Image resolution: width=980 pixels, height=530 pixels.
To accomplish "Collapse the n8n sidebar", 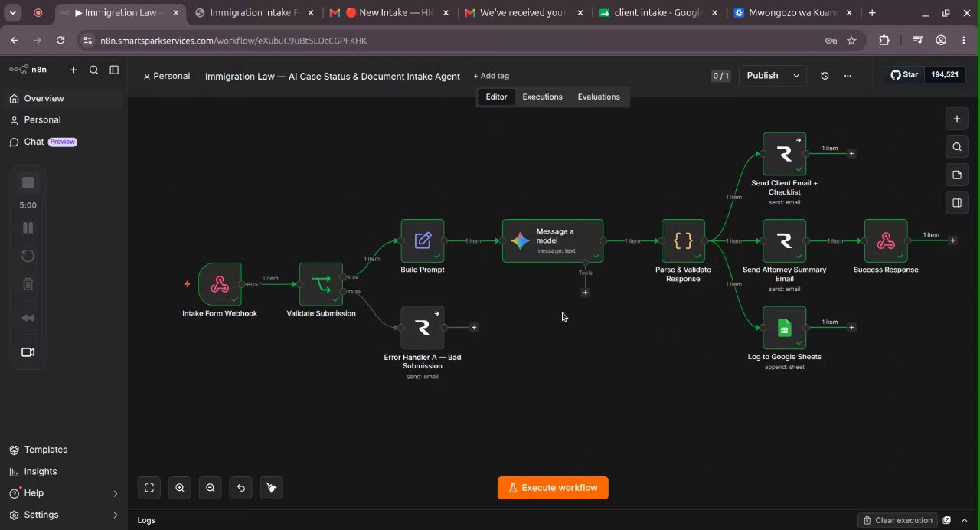I will tap(114, 70).
